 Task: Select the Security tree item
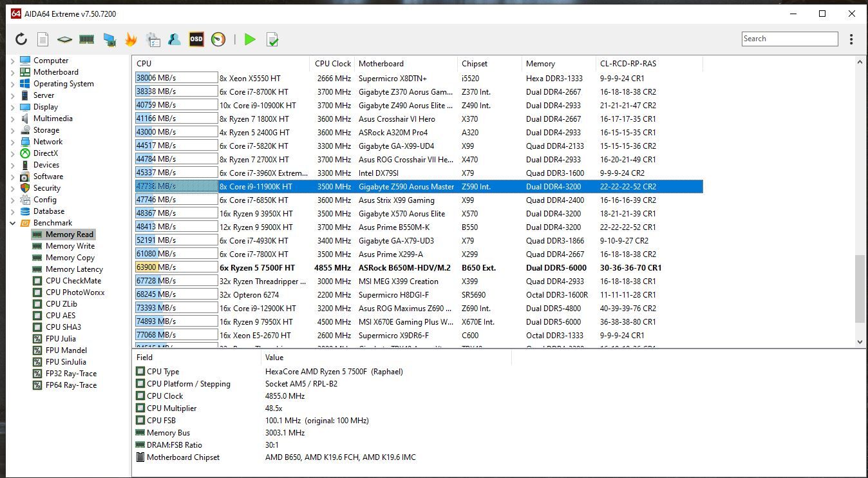[x=47, y=188]
